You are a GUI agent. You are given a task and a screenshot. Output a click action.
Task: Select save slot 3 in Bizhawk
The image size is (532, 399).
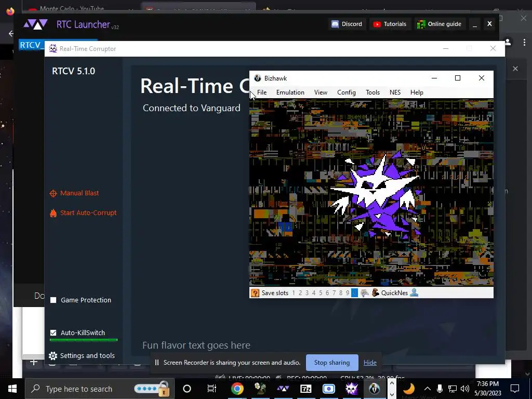pos(307,293)
